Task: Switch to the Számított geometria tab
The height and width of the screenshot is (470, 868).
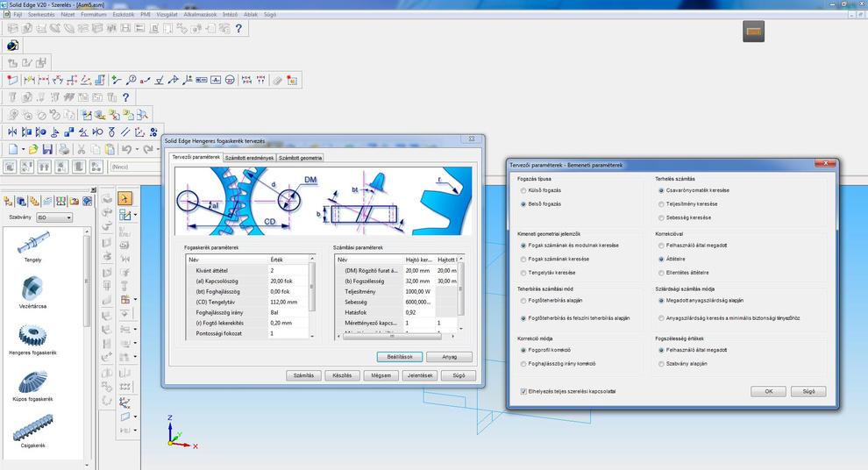Action: click(x=300, y=158)
